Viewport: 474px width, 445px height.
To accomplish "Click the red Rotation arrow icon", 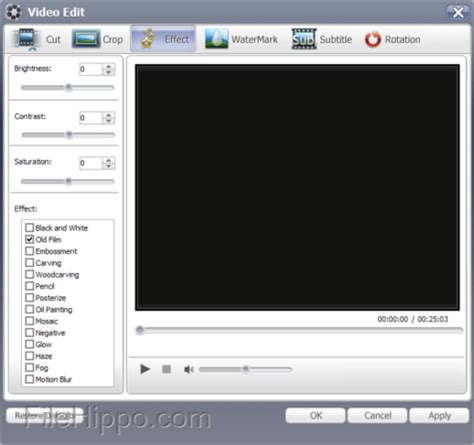I will pyautogui.click(x=373, y=39).
